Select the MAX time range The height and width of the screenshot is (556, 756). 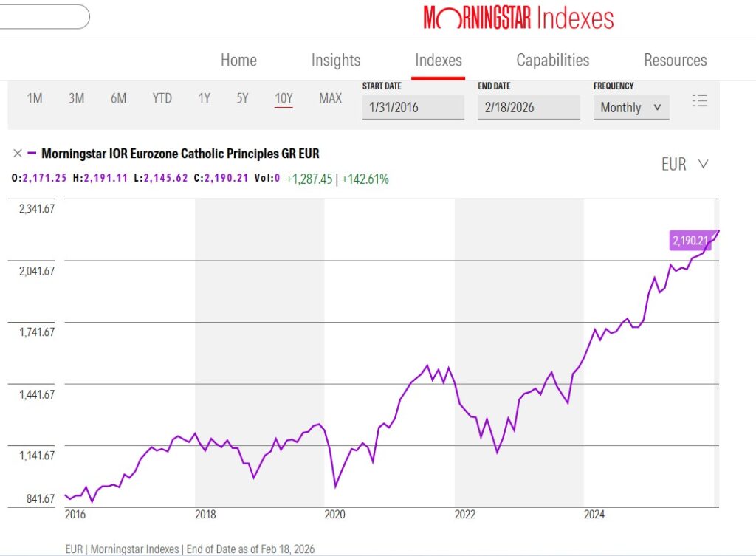coord(330,98)
